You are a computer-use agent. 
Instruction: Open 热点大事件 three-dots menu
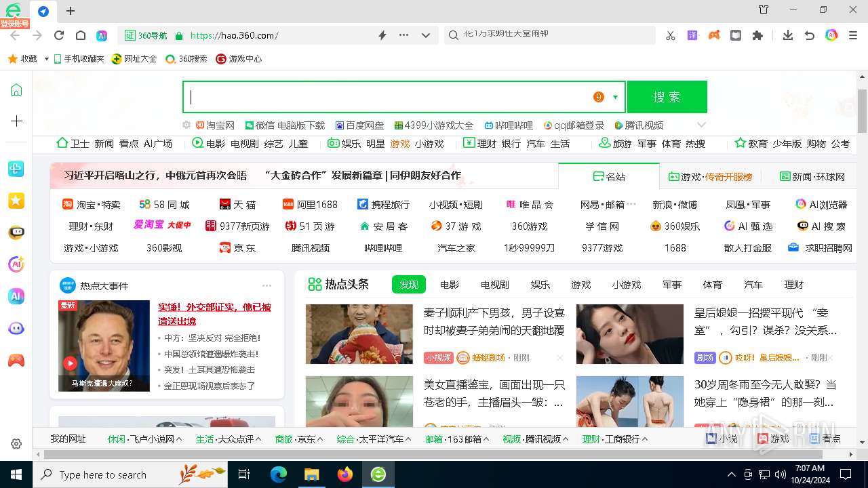tap(267, 285)
